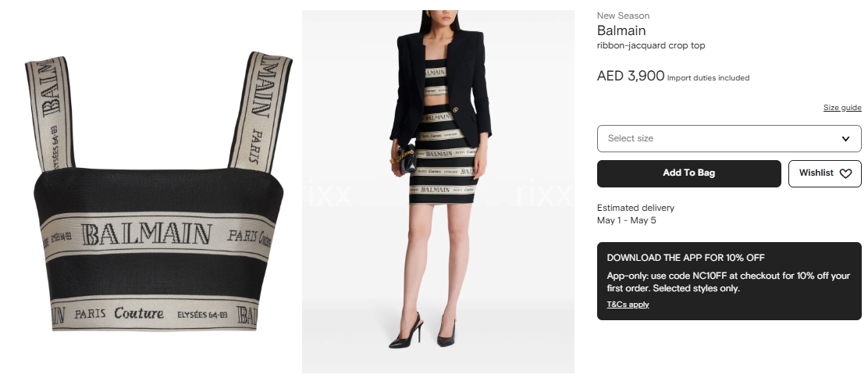Image resolution: width=868 pixels, height=378 pixels.
Task: Open the Size guide link
Action: coord(842,108)
